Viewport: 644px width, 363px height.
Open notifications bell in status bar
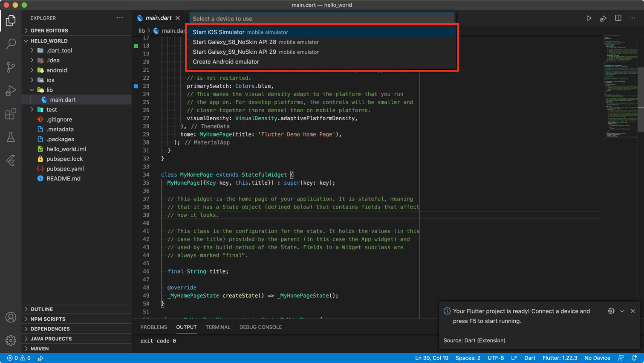pos(634,358)
